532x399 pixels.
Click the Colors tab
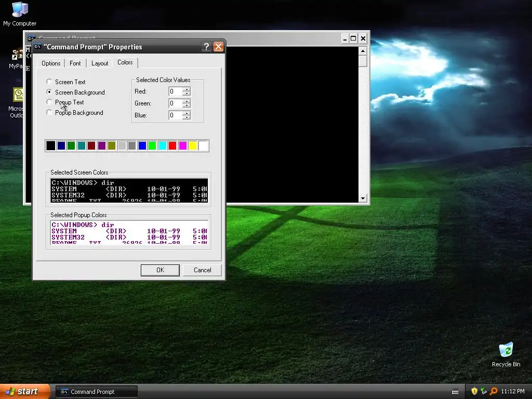[x=125, y=62]
